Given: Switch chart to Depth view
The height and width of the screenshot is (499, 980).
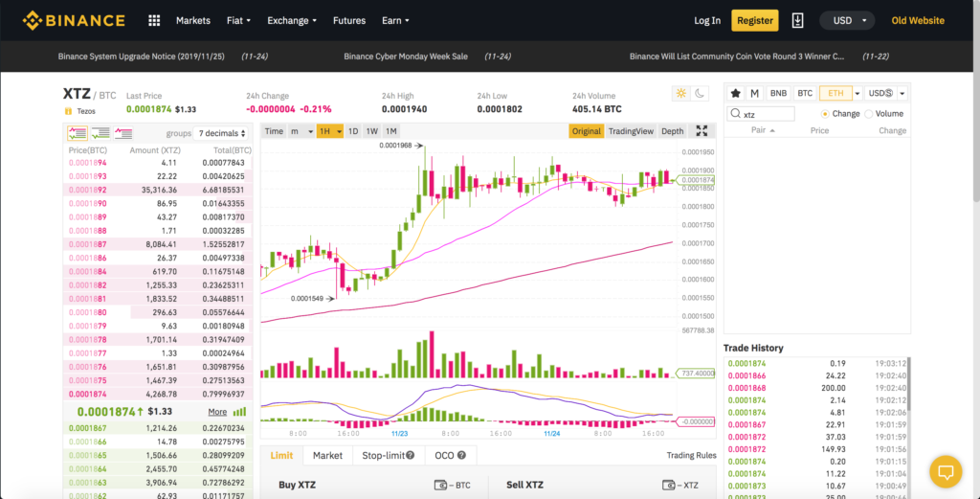Looking at the screenshot, I should tap(673, 131).
